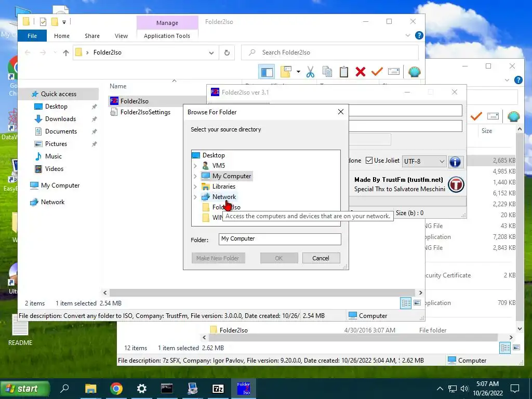The height and width of the screenshot is (399, 532).
Task: Expand the VM5 node in folder tree
Action: (x=195, y=166)
